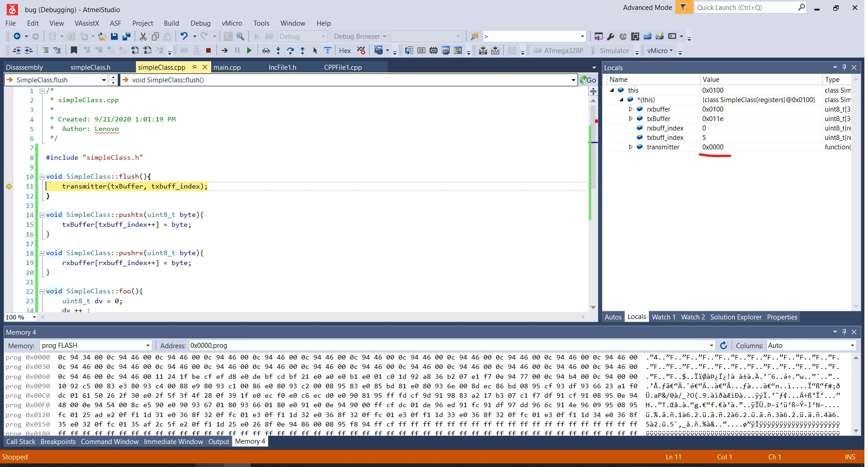868x467 pixels.
Task: Collapse the 'this' node in Locals
Action: coord(612,90)
